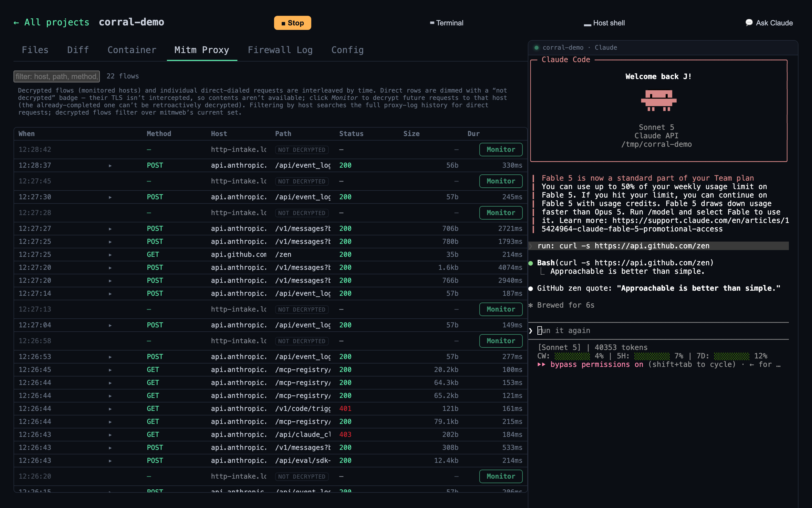Viewport: 812px width, 508px height.
Task: Click the red 403 status cell
Action: (x=345, y=434)
